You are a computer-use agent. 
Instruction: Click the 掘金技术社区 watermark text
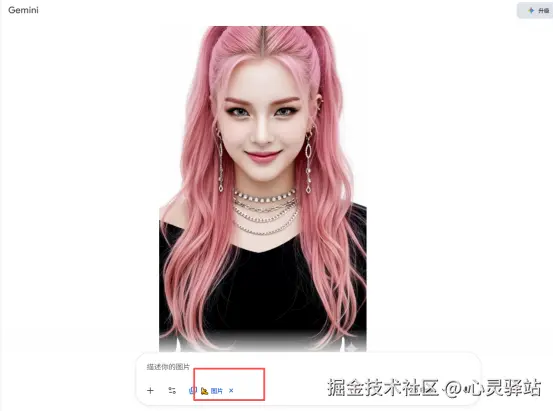coord(383,387)
